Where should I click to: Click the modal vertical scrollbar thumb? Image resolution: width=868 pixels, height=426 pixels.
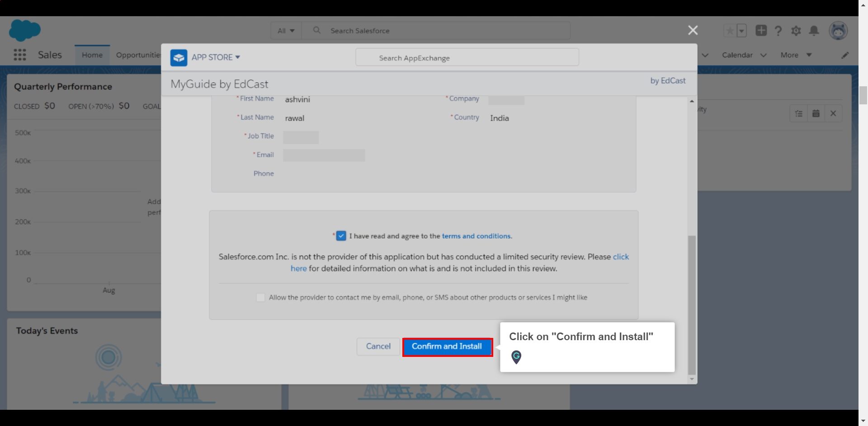click(x=692, y=305)
